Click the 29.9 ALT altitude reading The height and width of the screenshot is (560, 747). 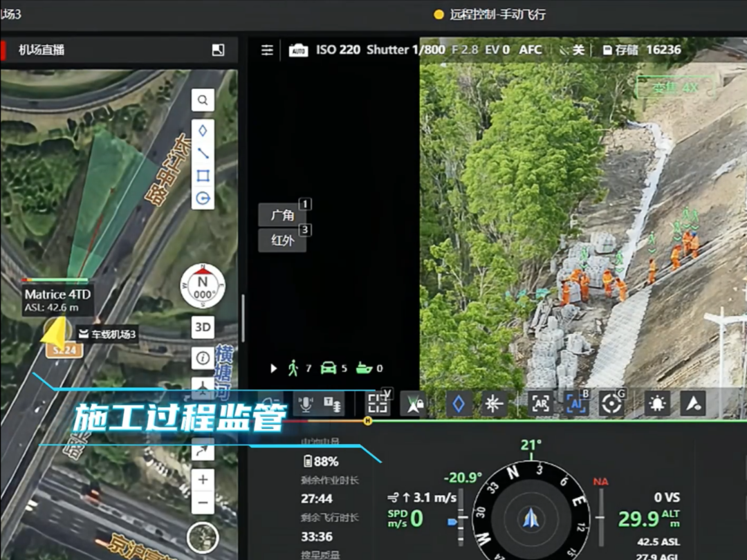[649, 519]
